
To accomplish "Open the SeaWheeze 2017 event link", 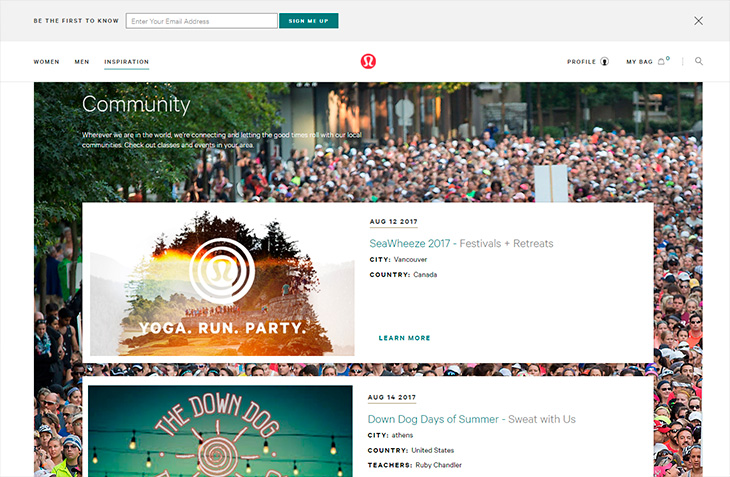I will coord(410,243).
